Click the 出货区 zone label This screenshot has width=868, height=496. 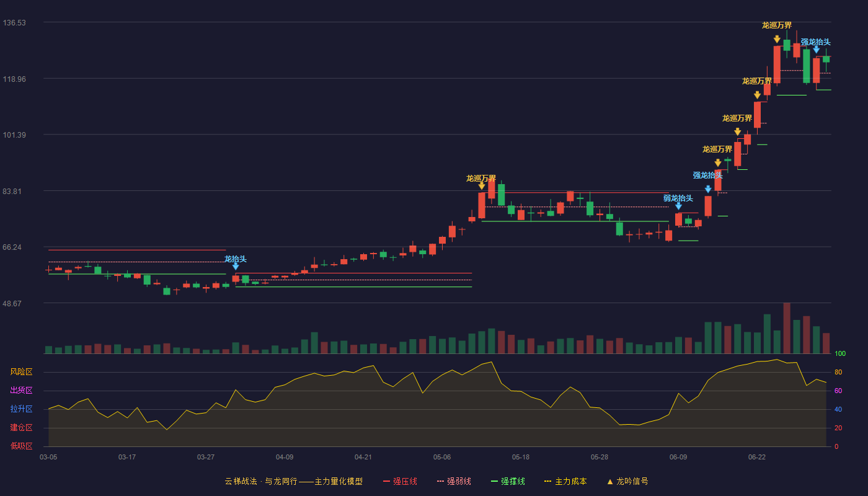pos(22,391)
